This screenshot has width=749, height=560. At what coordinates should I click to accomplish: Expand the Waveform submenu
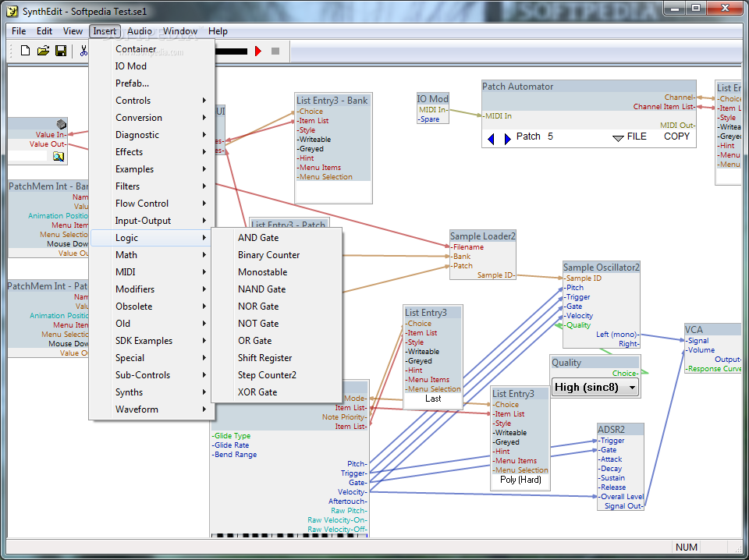[152, 409]
